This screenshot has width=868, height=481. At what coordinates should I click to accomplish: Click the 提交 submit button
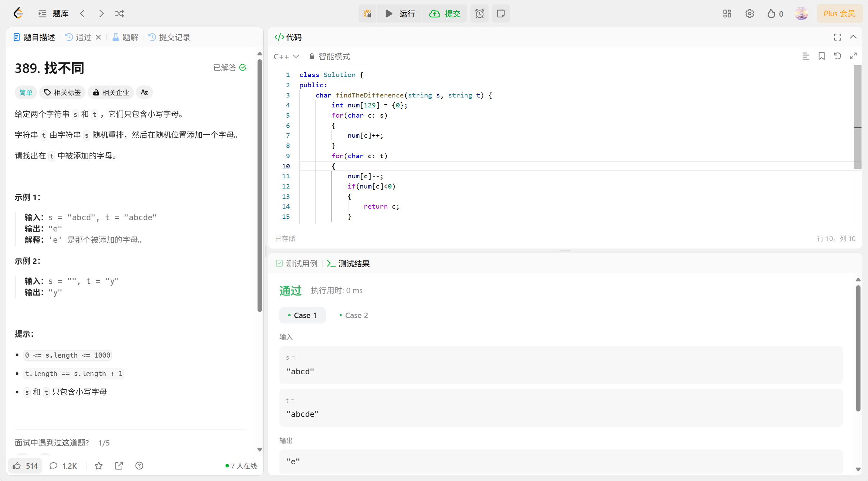click(445, 14)
